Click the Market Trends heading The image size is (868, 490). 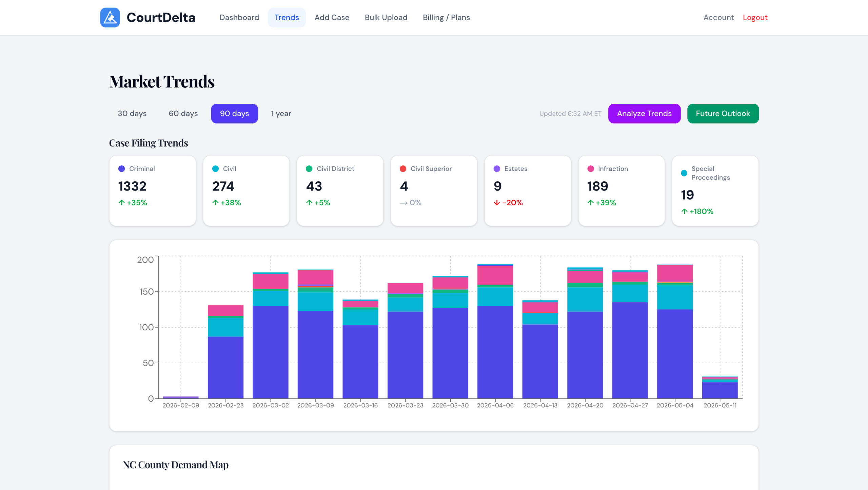pyautogui.click(x=162, y=82)
